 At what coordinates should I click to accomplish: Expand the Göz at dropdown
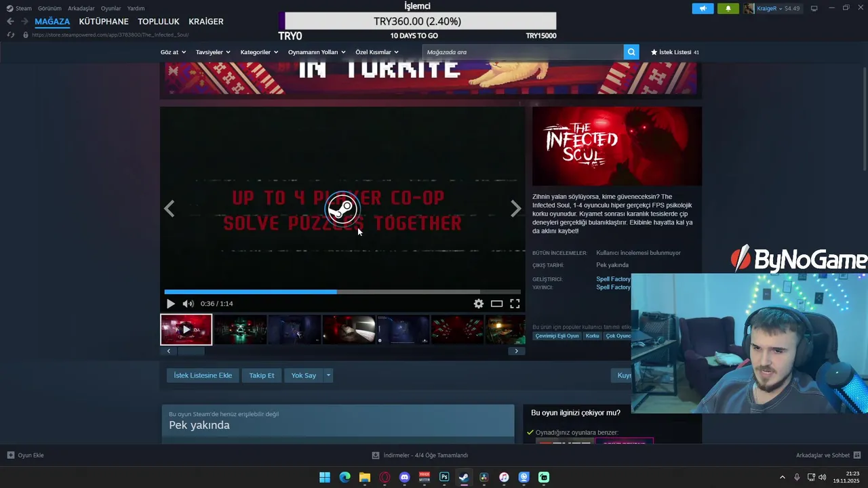(x=173, y=52)
